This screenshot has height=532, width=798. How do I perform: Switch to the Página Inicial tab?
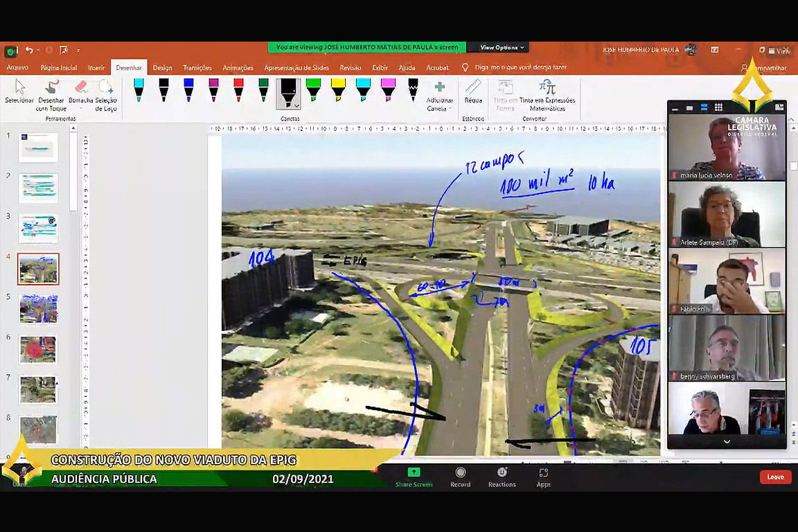point(59,68)
